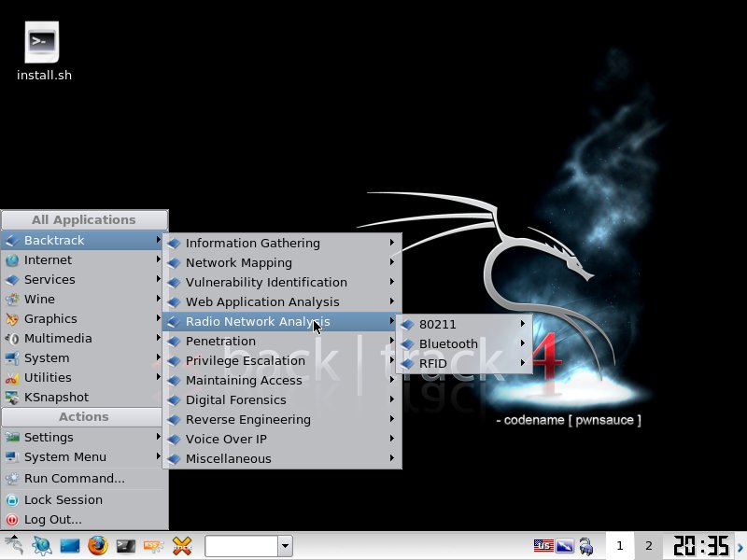Click the taskbar text input field

[x=242, y=546]
